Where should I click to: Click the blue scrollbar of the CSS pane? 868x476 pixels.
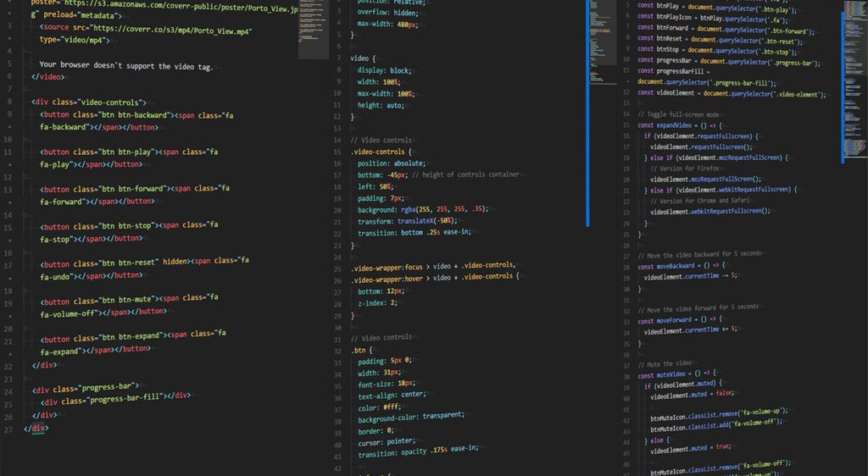[x=587, y=113]
